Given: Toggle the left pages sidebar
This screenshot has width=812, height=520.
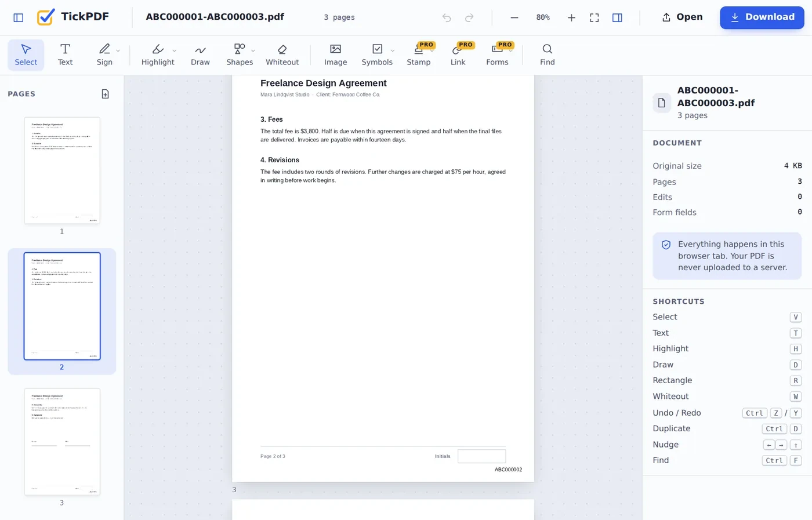Looking at the screenshot, I should pyautogui.click(x=19, y=17).
